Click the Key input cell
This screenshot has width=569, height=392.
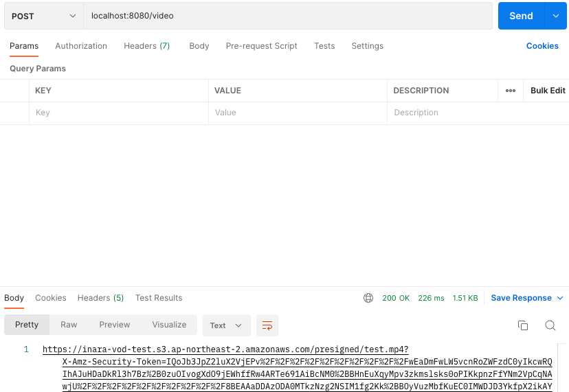119,113
